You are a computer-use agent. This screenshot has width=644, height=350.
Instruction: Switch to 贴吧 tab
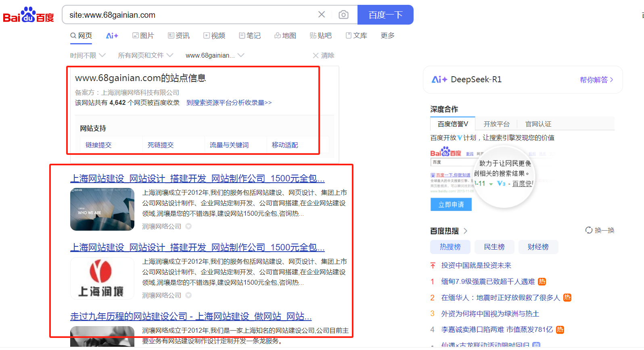(x=321, y=35)
